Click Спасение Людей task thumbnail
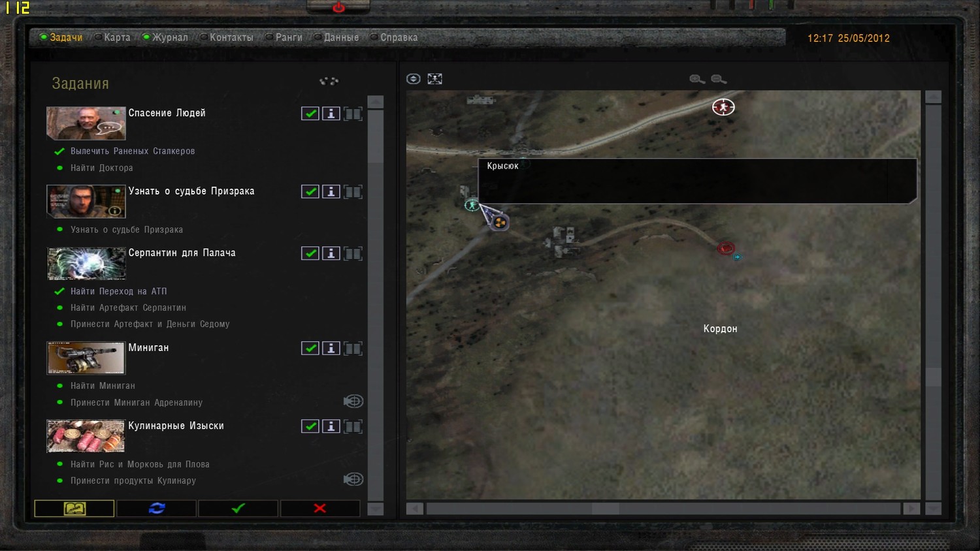Screen dimensions: 980x551 click(x=86, y=123)
